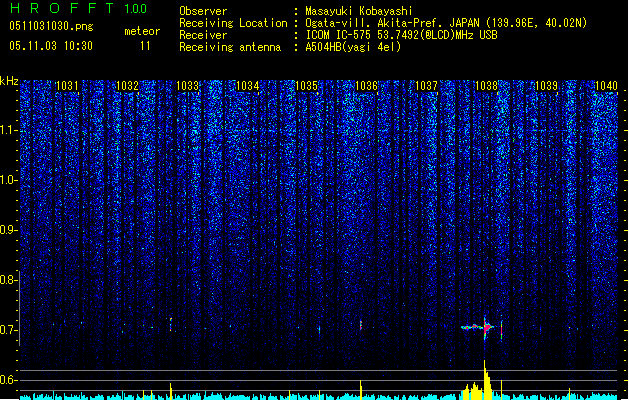Click the 1037 time marker
Viewport: 629px width, 400px height.
tap(426, 86)
